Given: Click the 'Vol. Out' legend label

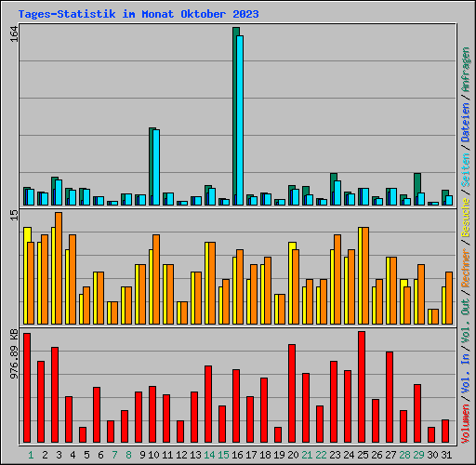Looking at the screenshot, I should click(x=466, y=321).
